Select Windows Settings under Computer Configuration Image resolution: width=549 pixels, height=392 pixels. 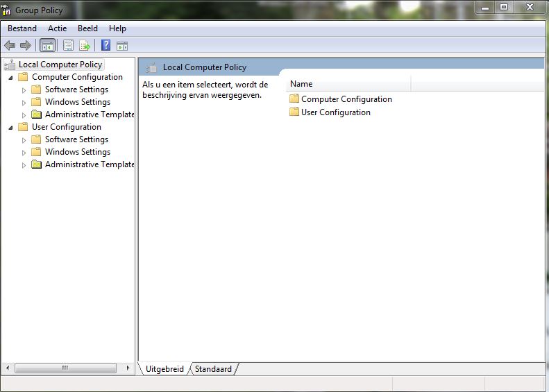click(78, 102)
